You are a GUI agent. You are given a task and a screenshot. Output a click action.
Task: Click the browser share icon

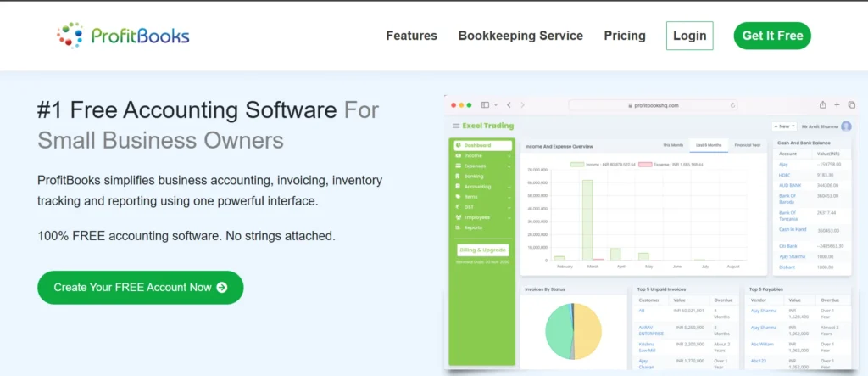click(x=822, y=104)
